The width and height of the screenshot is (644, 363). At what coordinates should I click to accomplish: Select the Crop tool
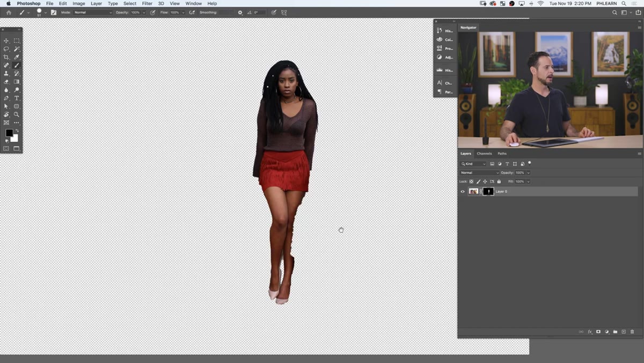tap(6, 57)
